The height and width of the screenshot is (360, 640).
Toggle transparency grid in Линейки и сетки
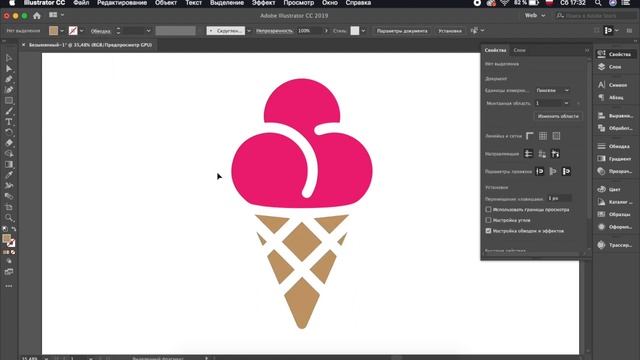(x=556, y=136)
